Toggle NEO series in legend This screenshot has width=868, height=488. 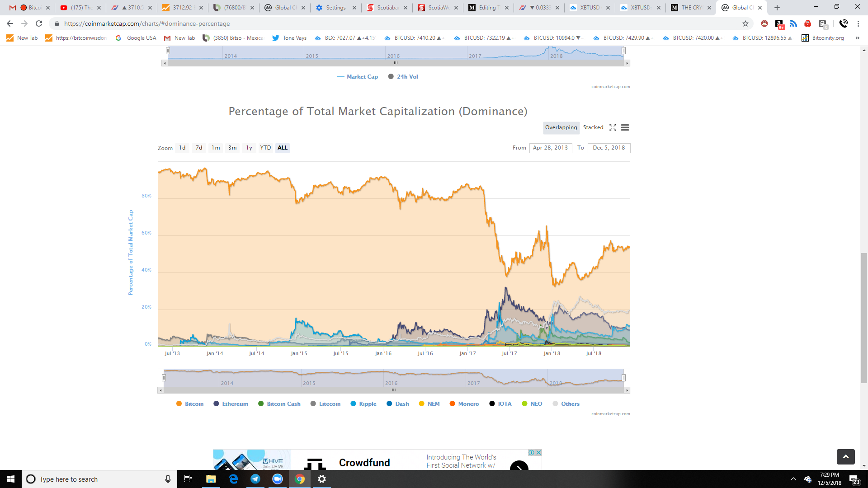tap(532, 404)
